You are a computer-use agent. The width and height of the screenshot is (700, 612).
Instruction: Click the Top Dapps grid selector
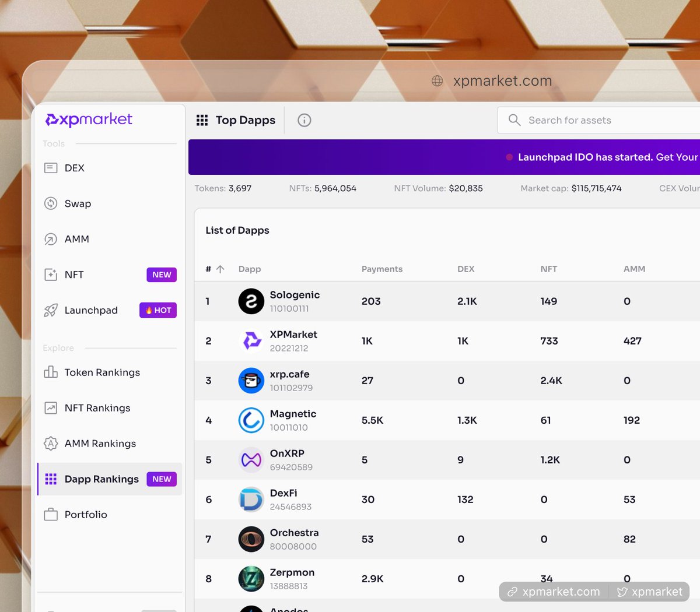coord(202,120)
